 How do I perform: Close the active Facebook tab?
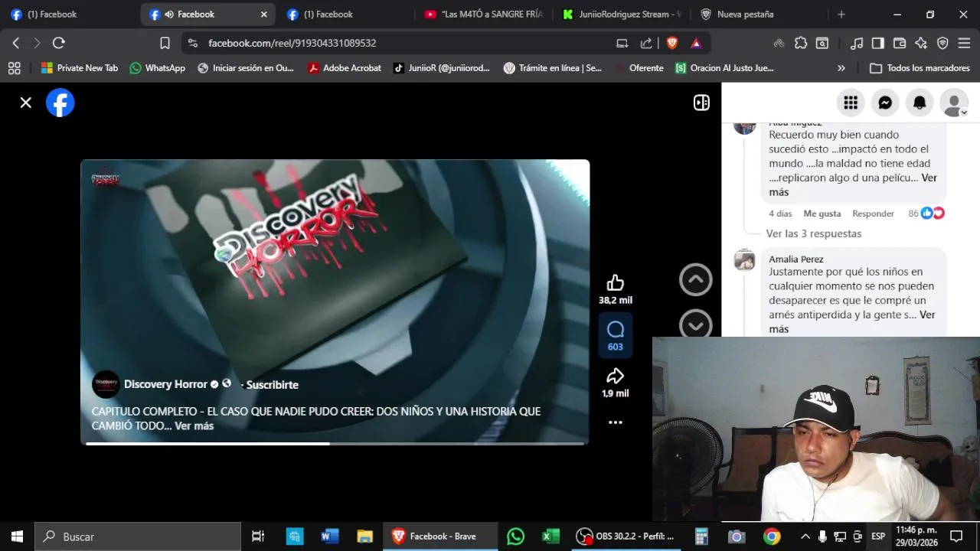pyautogui.click(x=264, y=14)
